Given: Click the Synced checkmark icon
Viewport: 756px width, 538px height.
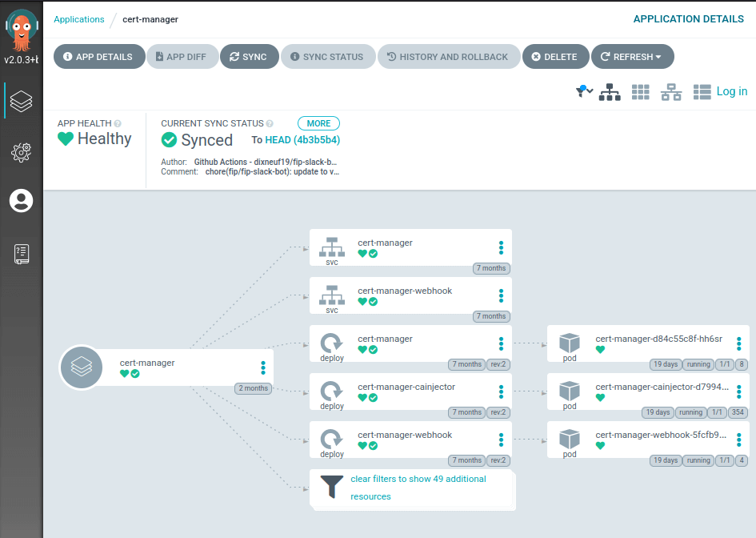Looking at the screenshot, I should click(169, 140).
